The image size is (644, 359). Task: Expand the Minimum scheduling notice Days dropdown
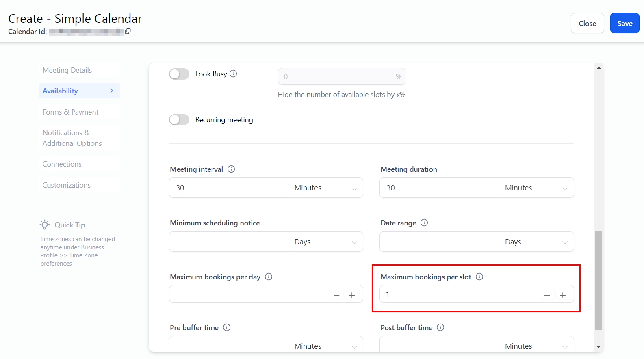(x=325, y=242)
